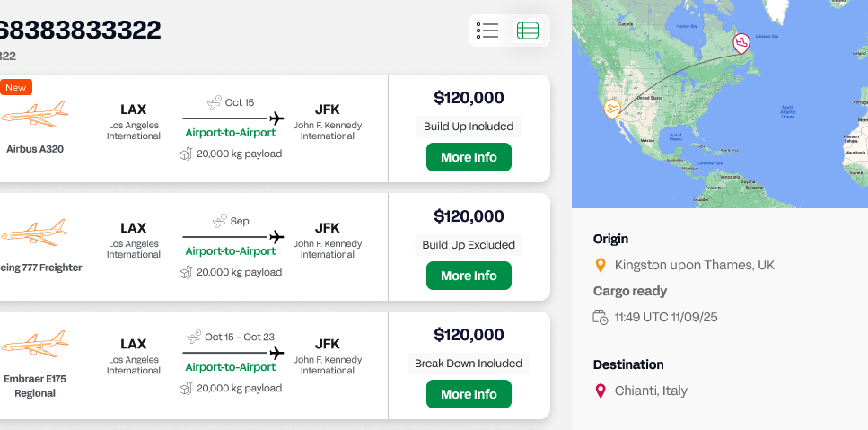Click route arrow plane in Airbus A320 card

click(x=276, y=118)
